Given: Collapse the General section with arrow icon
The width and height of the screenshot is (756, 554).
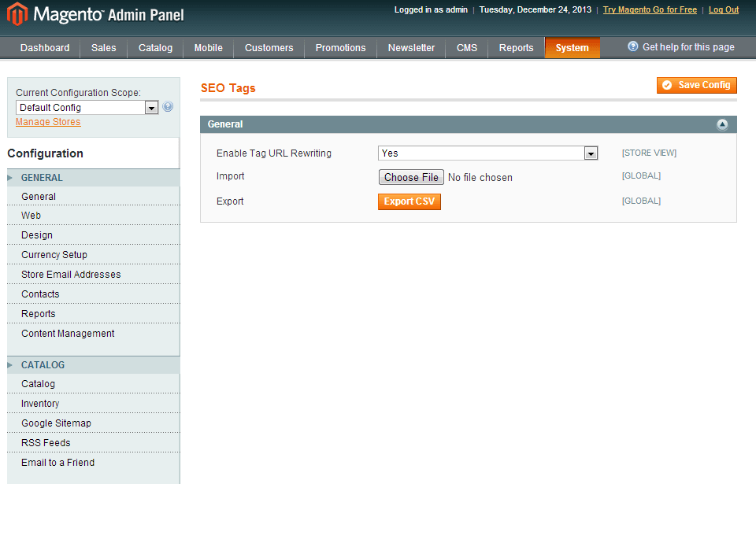Looking at the screenshot, I should coord(721,124).
